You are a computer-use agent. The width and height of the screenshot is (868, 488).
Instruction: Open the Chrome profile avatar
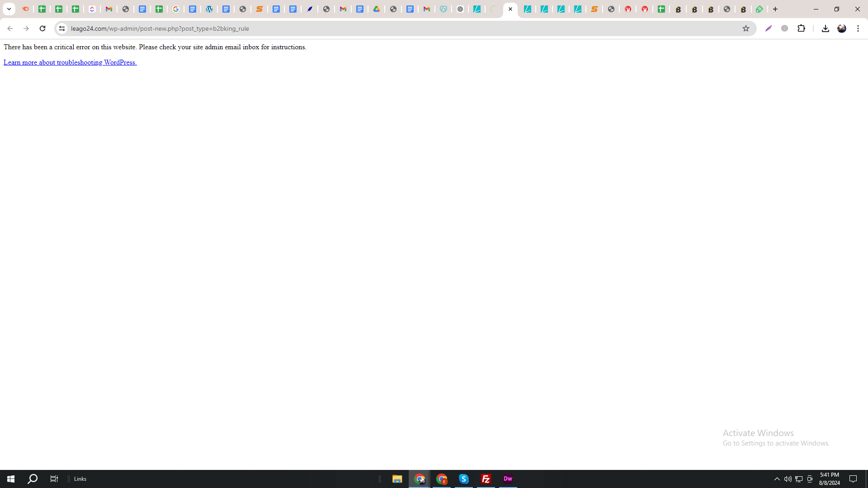click(x=842, y=28)
